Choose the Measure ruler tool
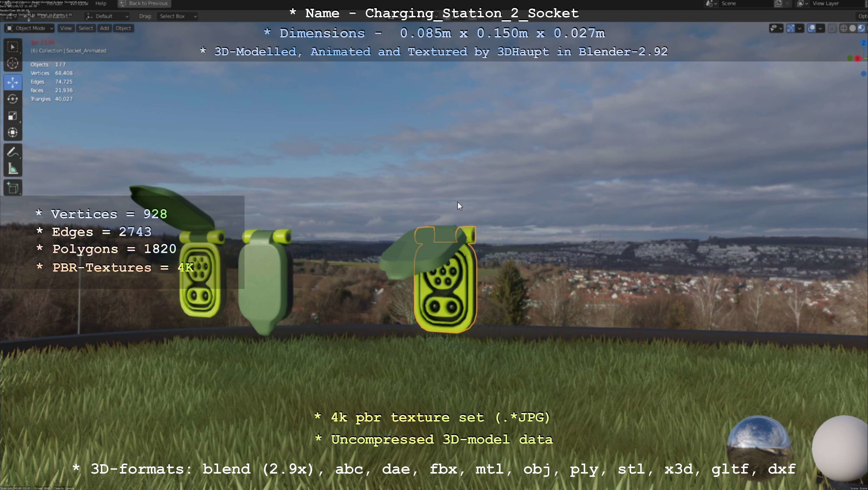The width and height of the screenshot is (868, 490). (x=13, y=169)
